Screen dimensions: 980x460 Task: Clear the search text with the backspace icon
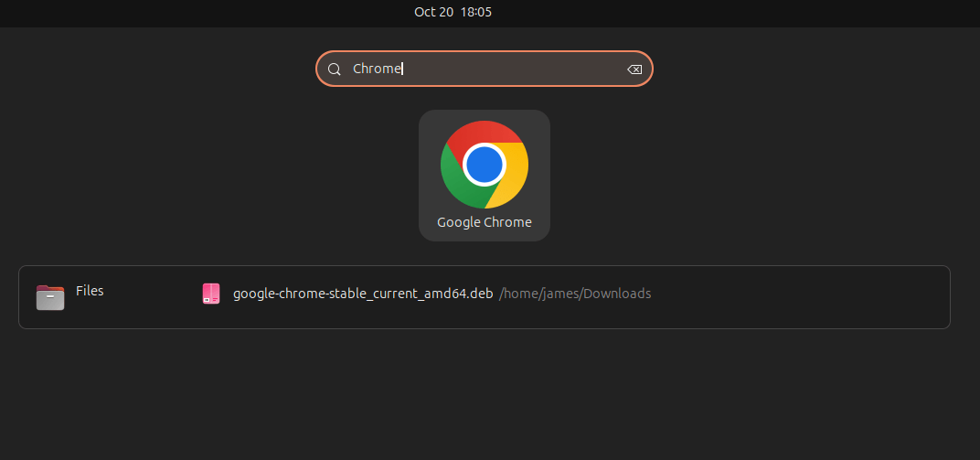pos(634,70)
